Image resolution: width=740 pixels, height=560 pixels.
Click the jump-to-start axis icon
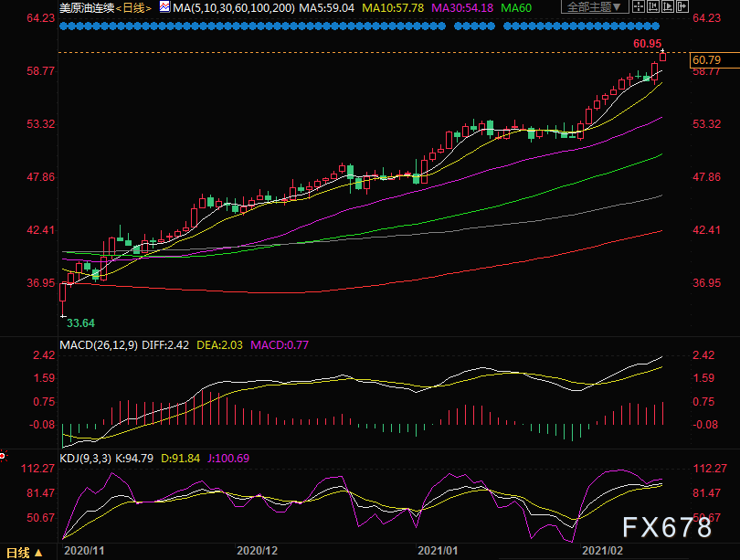point(653,6)
